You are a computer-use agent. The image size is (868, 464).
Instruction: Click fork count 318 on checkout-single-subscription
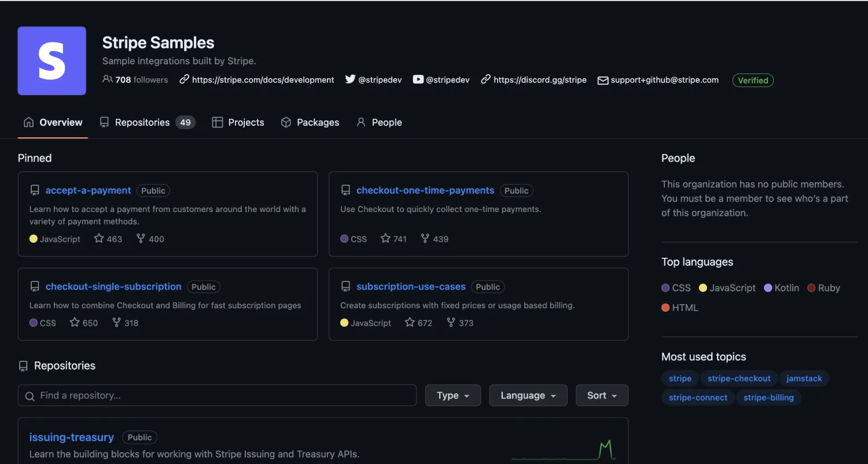[x=126, y=323]
